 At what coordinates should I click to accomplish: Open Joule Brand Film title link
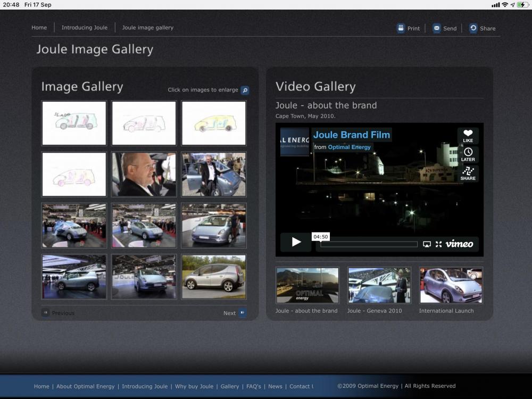[352, 135]
